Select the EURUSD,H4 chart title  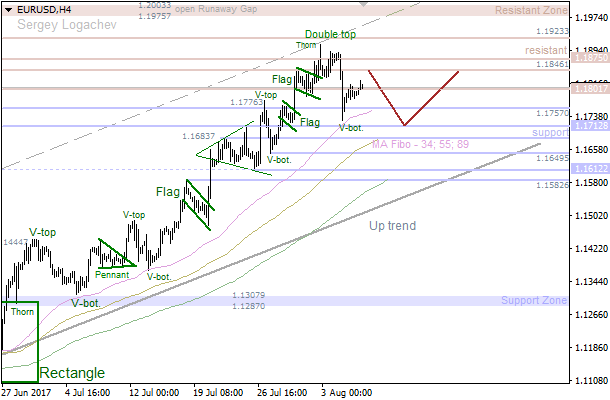[46, 9]
